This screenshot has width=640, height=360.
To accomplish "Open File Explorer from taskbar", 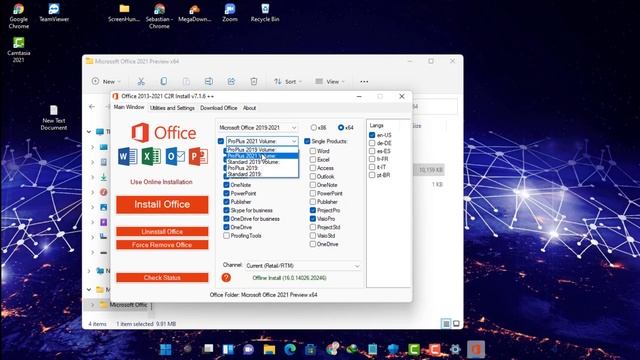I will (x=269, y=349).
